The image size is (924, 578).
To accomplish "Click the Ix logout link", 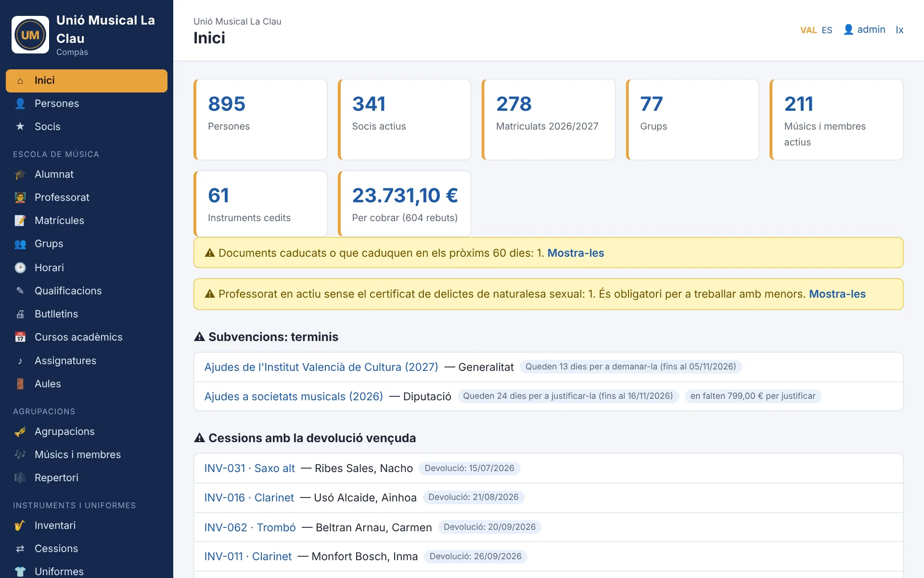I will [x=899, y=29].
